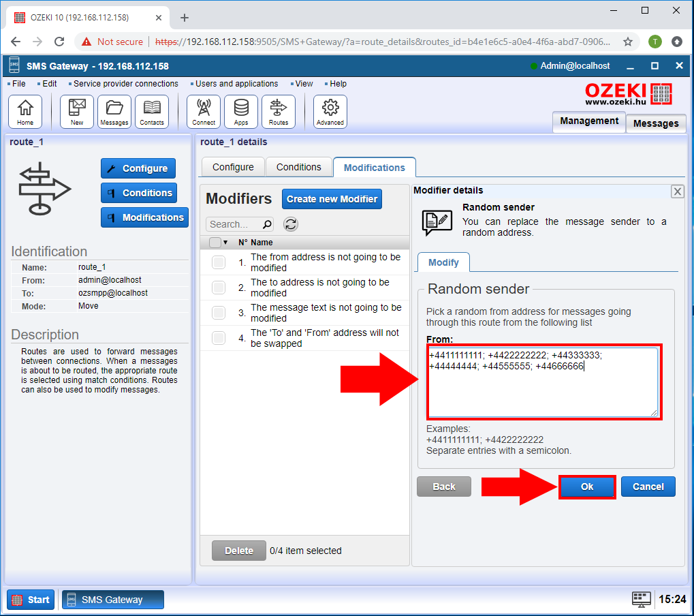Click the New message toolbar icon
This screenshot has width=694, height=616.
[x=77, y=112]
